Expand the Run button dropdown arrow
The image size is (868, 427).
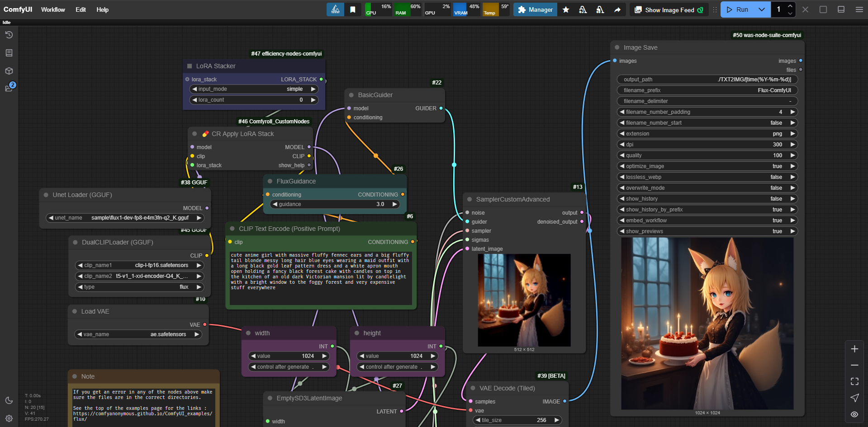coord(762,9)
